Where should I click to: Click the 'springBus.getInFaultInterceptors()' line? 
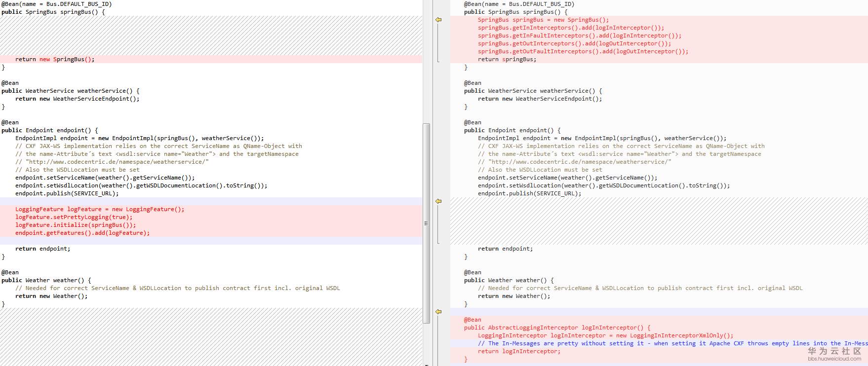tap(580, 36)
